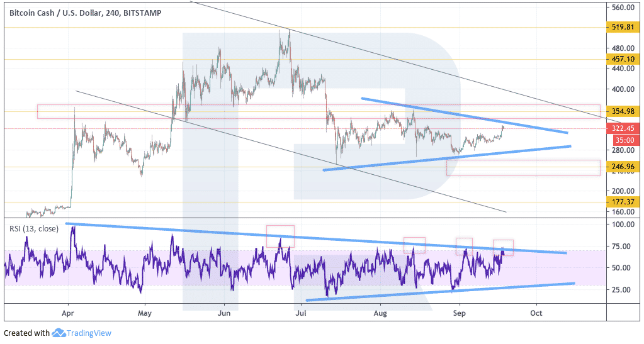Screen dimensions: 644x344
Task: Select the 354.98 yellow price label
Action: pyautogui.click(x=623, y=111)
